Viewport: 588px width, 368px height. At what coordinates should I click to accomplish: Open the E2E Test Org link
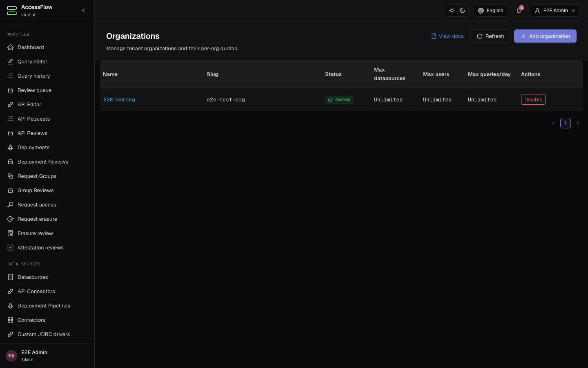[x=119, y=100]
